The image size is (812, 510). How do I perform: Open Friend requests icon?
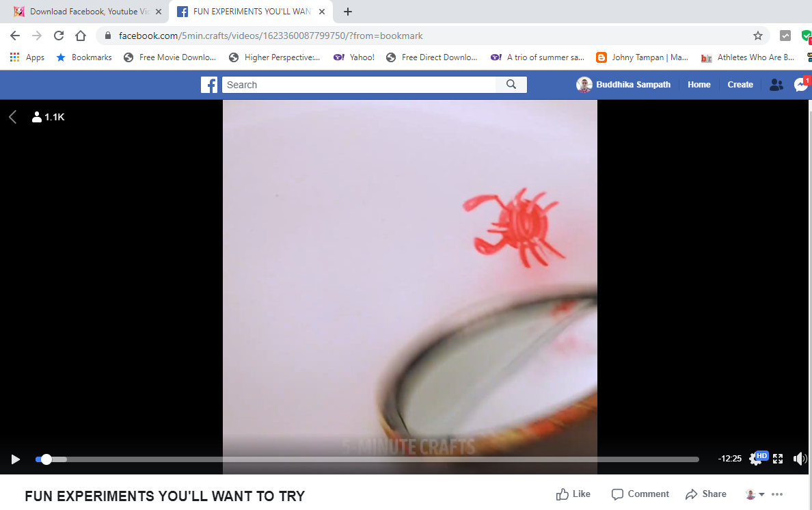pyautogui.click(x=776, y=85)
